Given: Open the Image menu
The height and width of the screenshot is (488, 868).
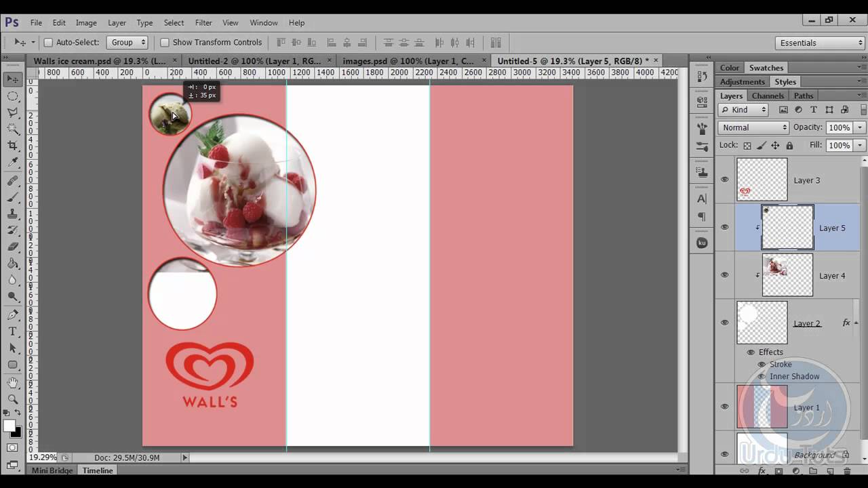Looking at the screenshot, I should [86, 22].
